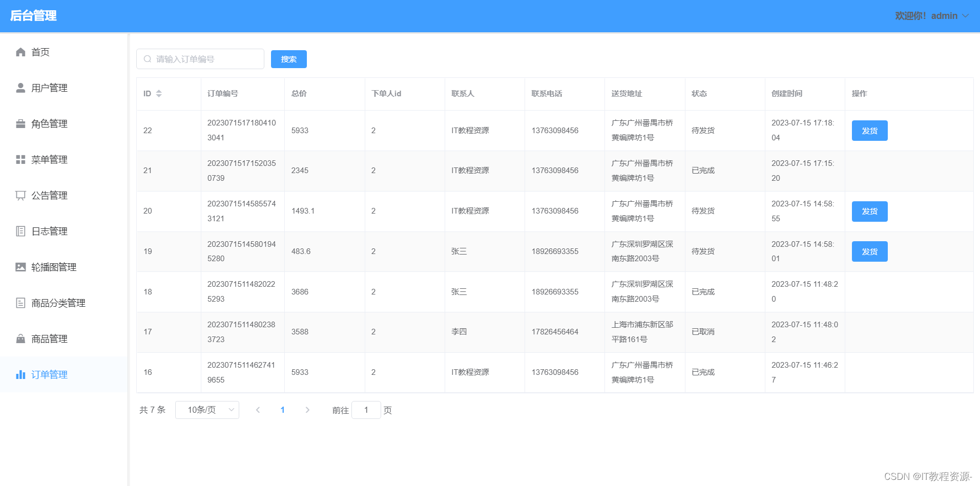Screen dimensions: 980x486
Task: Open 商品管理 menu item
Action: click(64, 339)
